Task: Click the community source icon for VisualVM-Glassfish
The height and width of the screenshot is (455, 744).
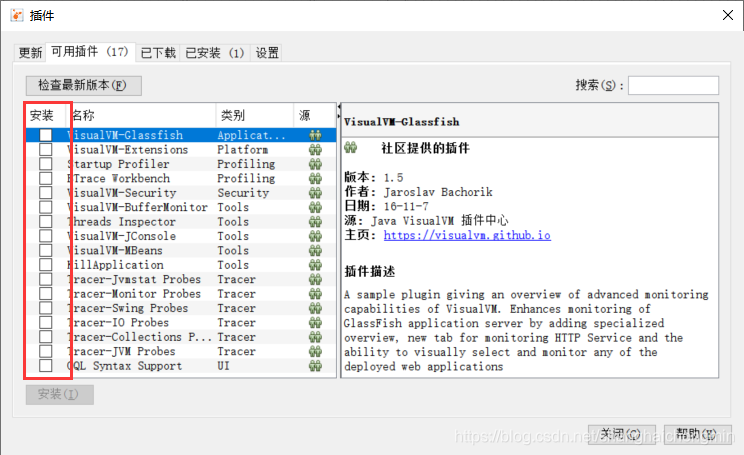Action: [x=315, y=135]
